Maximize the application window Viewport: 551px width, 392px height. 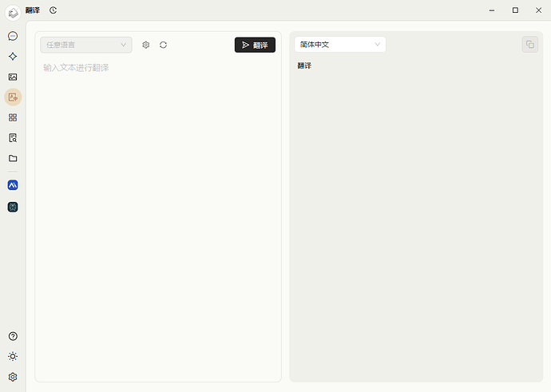tap(515, 10)
